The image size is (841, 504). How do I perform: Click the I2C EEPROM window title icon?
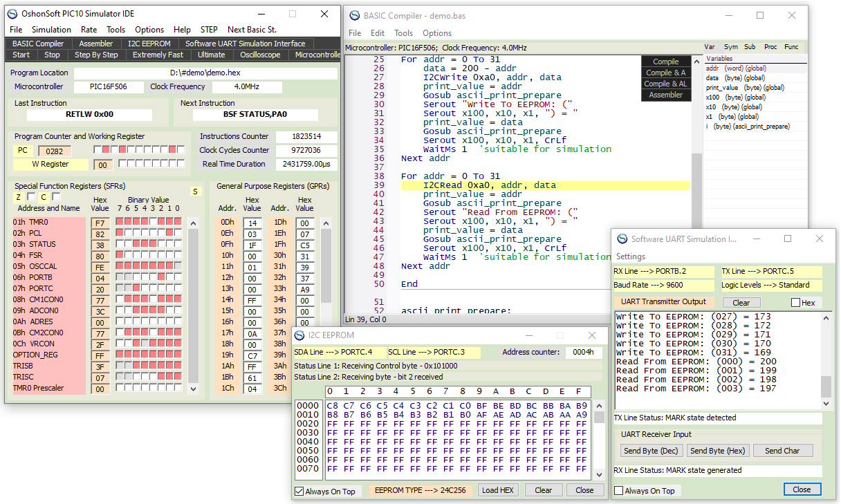coord(300,335)
